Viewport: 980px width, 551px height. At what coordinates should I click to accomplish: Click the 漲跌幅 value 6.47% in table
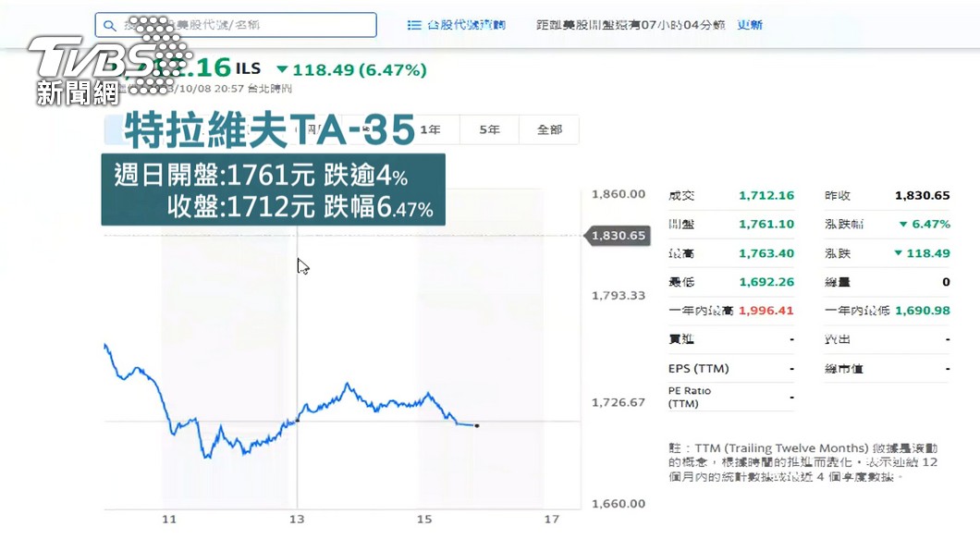point(925,224)
